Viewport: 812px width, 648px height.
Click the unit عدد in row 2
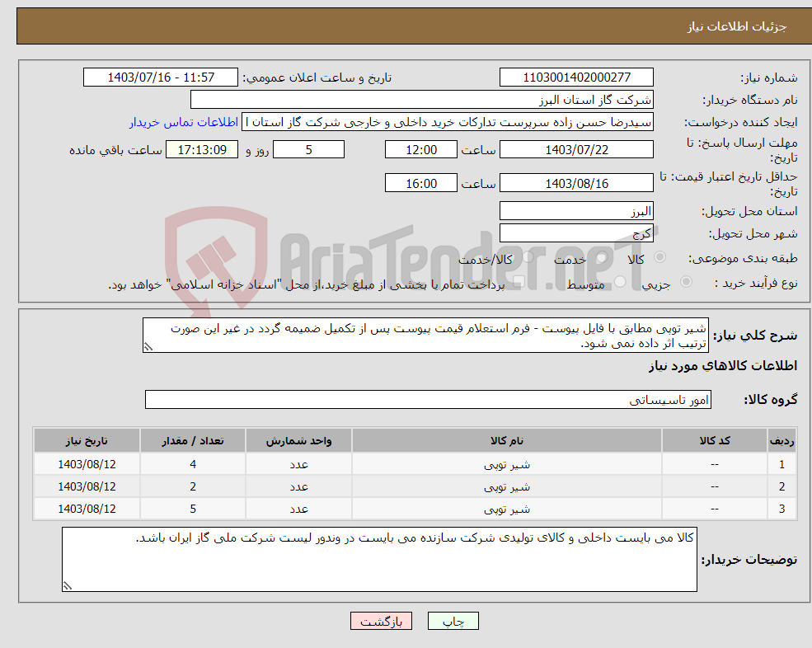pos(298,487)
